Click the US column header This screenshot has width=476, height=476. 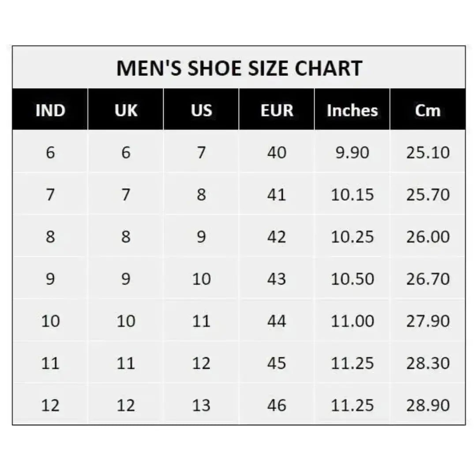click(x=201, y=110)
